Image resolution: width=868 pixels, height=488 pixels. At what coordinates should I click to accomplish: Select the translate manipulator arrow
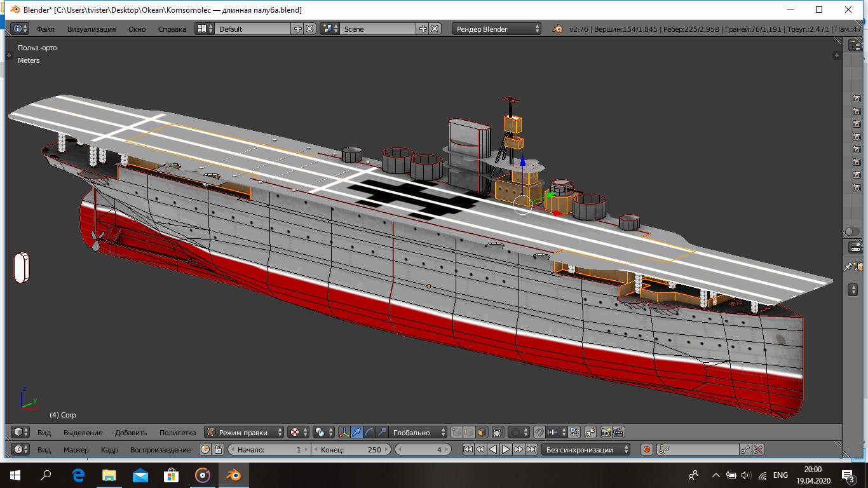[356, 433]
